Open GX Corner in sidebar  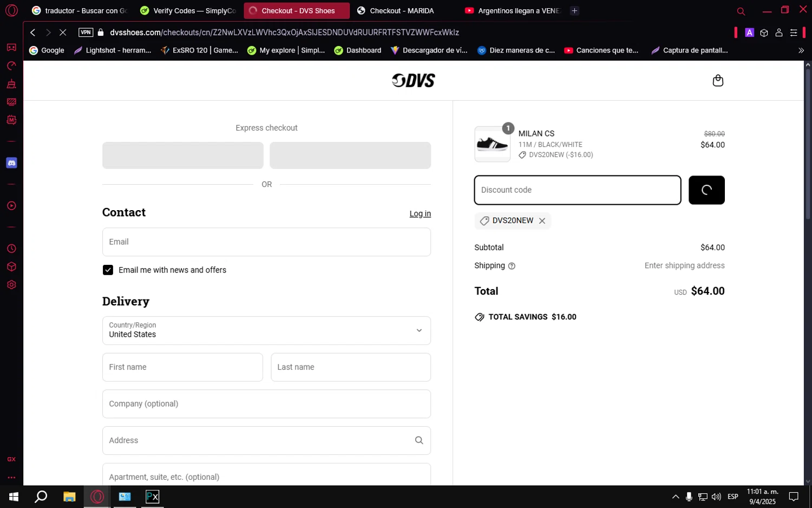click(11, 459)
